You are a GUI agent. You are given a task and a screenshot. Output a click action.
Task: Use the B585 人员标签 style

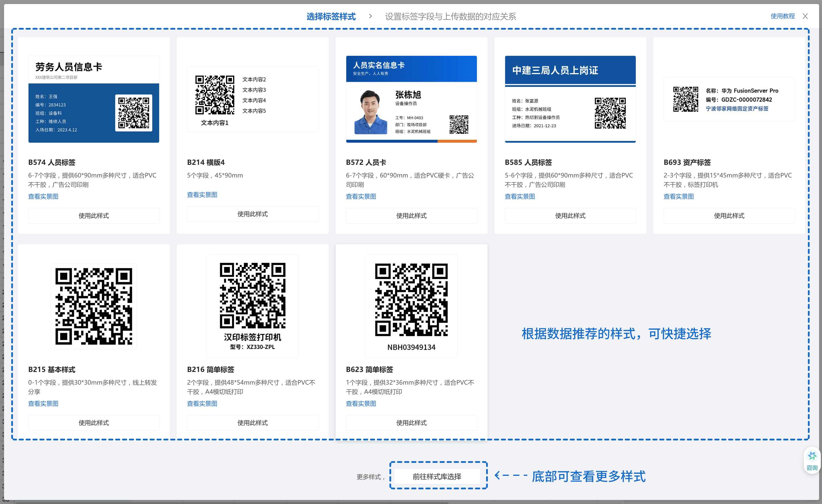(570, 216)
